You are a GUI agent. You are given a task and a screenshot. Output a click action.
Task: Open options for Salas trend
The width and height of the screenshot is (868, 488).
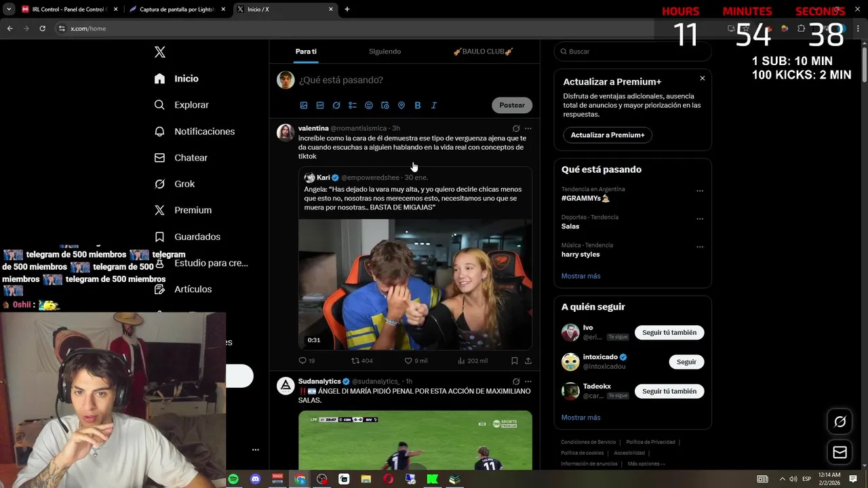tap(700, 218)
